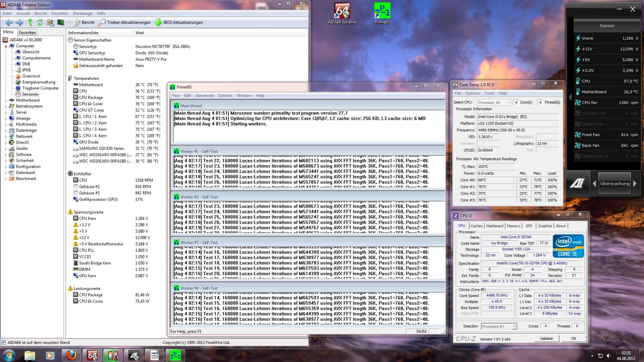Click the volume icon in the system tray
Viewport: 644px width, 362px height.
click(x=609, y=356)
